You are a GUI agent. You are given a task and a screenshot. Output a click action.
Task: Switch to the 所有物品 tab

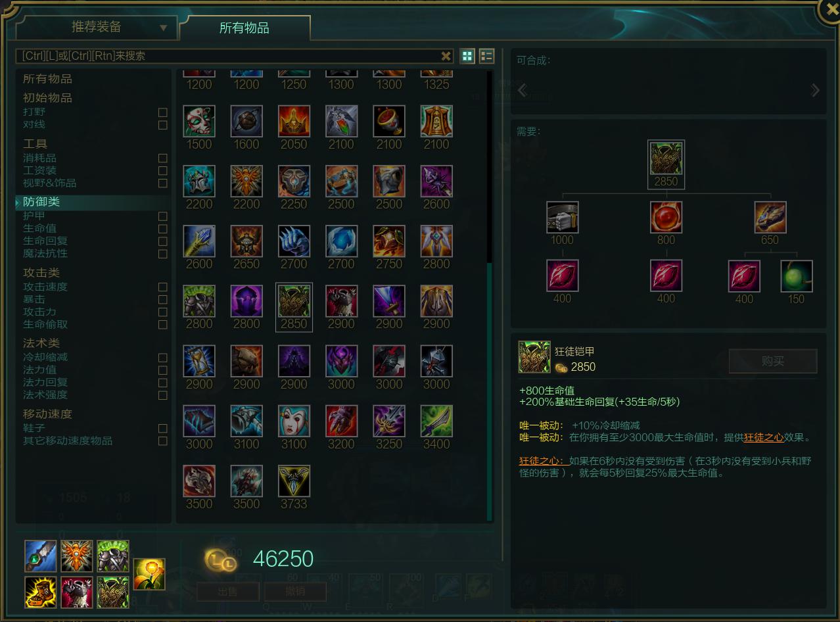coord(245,28)
